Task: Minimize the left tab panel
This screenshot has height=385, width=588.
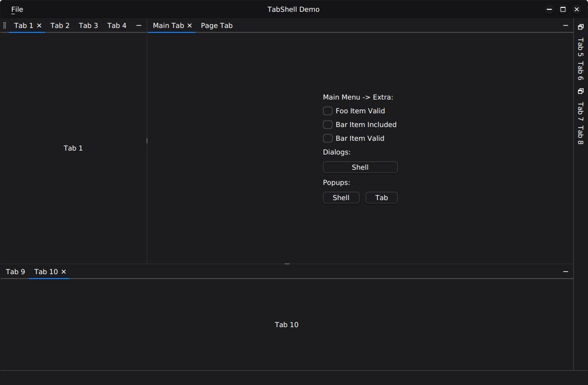Action: (139, 26)
